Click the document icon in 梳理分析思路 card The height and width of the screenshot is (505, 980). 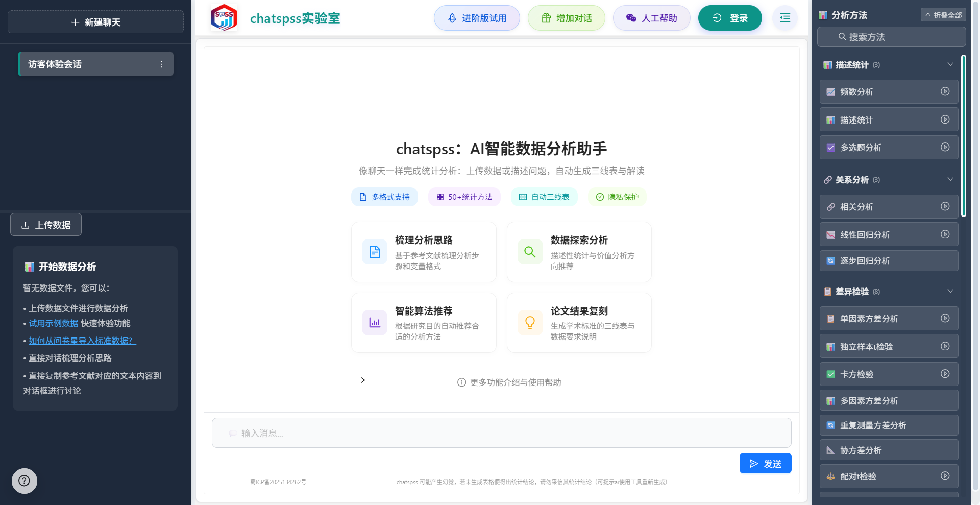[375, 252]
